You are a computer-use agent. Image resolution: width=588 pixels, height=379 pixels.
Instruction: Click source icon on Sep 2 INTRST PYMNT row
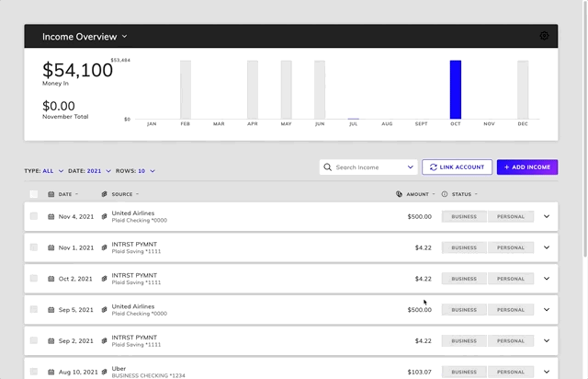pos(104,341)
